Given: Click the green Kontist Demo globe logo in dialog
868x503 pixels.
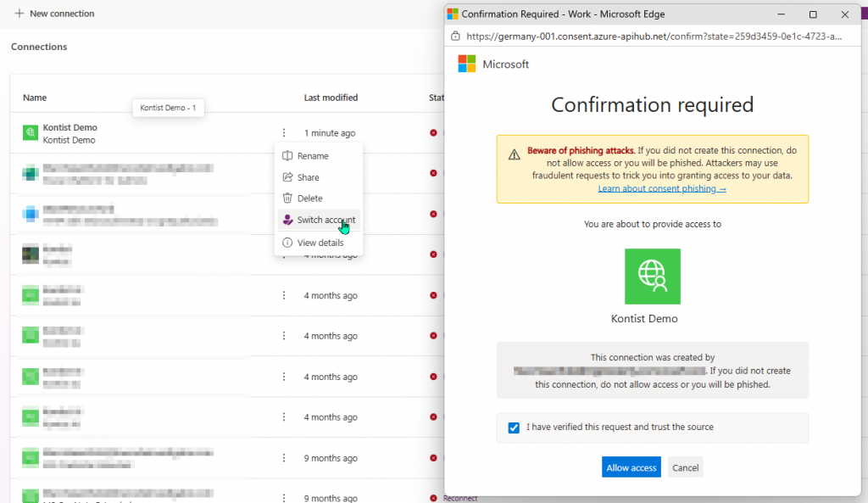Looking at the screenshot, I should tap(652, 277).
